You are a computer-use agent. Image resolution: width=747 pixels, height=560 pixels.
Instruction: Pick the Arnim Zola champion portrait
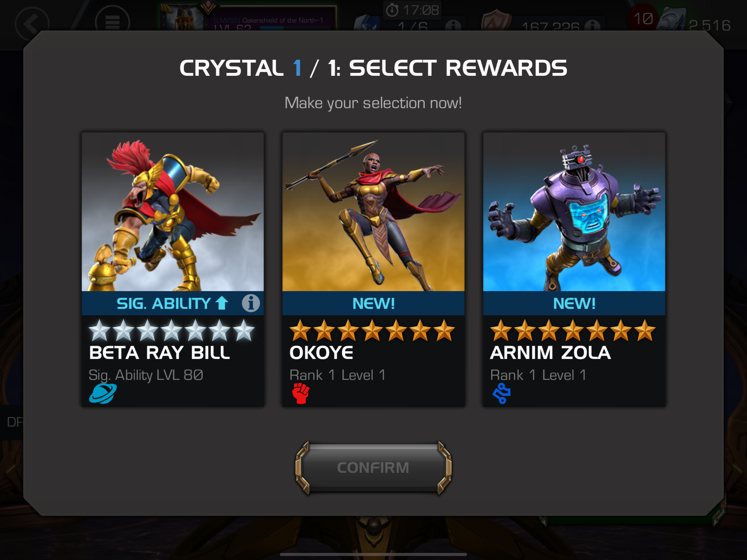(574, 212)
